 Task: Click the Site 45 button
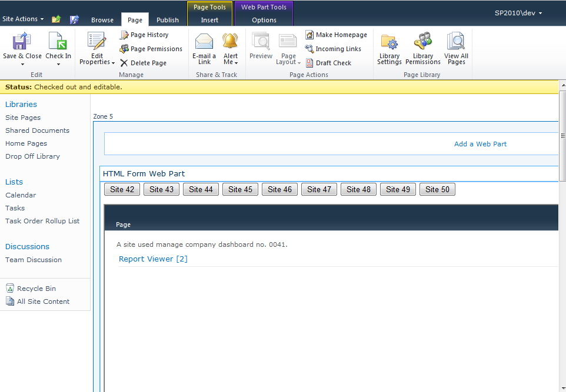click(x=240, y=189)
